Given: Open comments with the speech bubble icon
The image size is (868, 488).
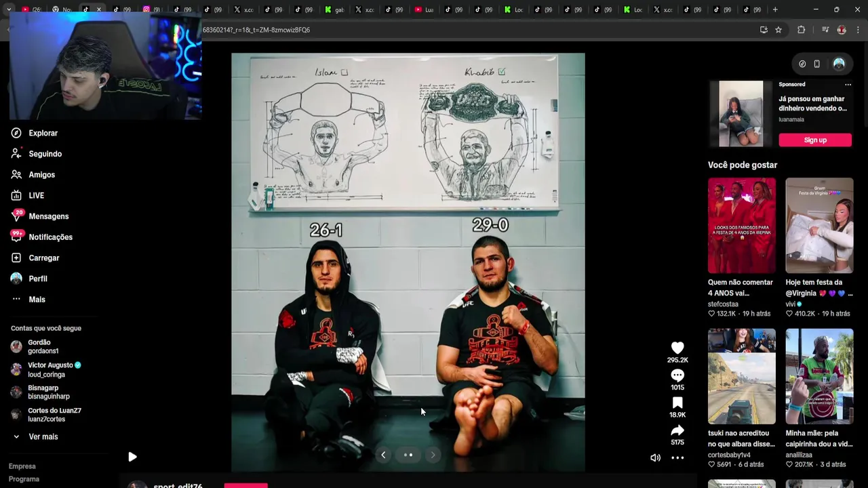Looking at the screenshot, I should [677, 375].
